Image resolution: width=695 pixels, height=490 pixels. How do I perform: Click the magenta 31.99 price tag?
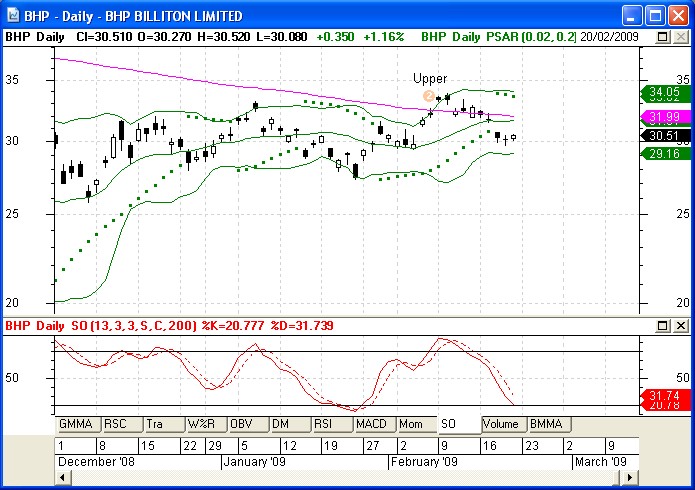[x=665, y=117]
